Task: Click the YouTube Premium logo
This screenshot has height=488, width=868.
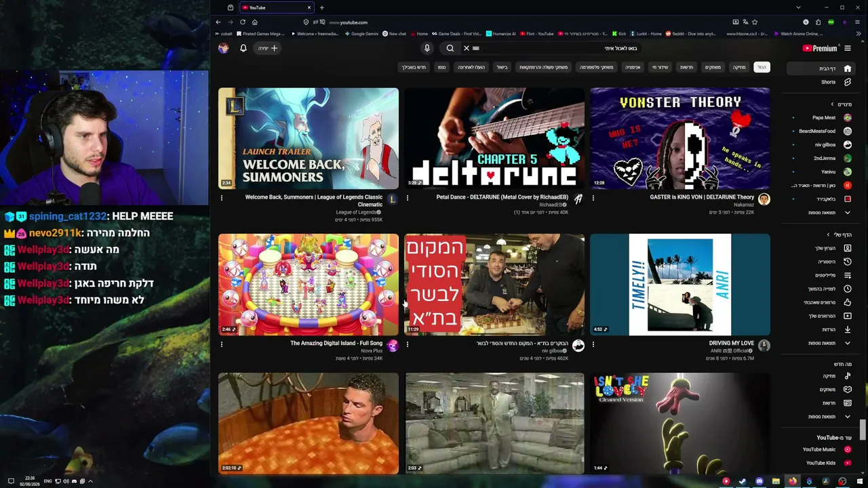Action: pos(820,48)
